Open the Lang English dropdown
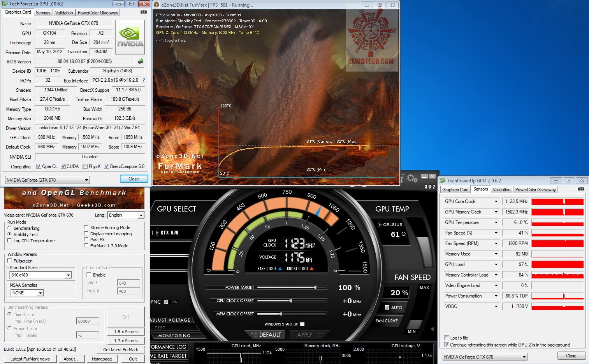The image size is (589, 364). tap(141, 215)
